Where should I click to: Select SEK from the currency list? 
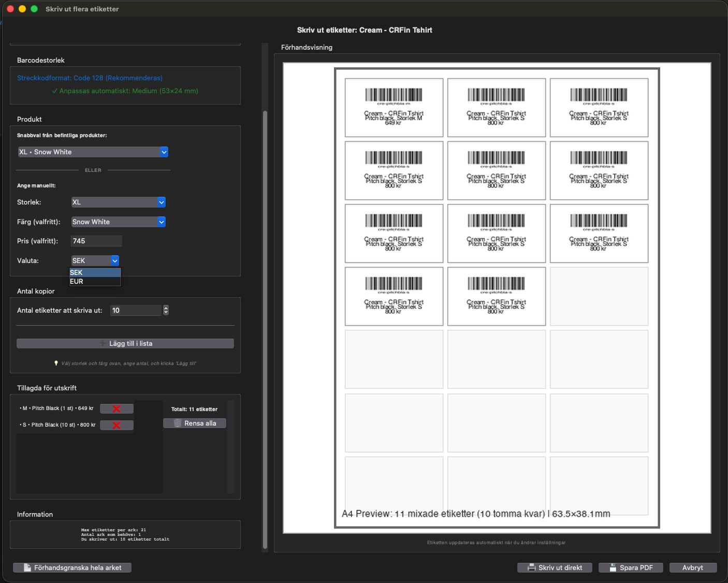[x=95, y=272]
